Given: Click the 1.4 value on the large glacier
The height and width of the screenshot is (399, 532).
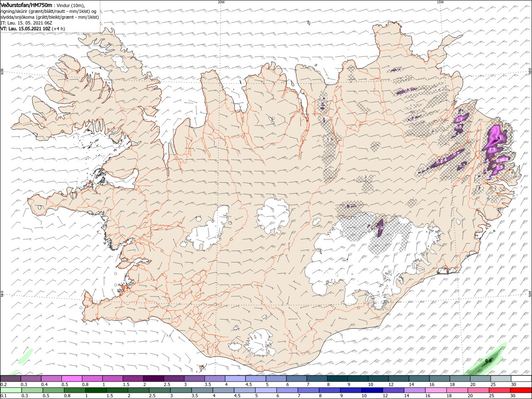Looking at the screenshot, I should [x=379, y=228].
